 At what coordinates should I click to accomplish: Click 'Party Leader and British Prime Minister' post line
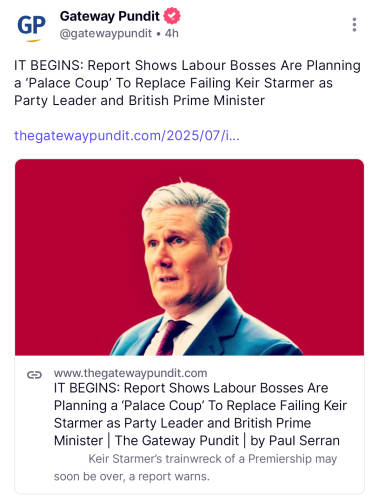click(139, 101)
